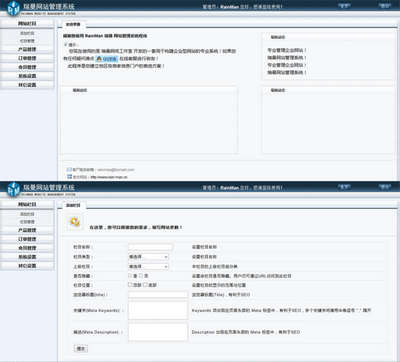The width and height of the screenshot is (400, 362).
Task: Switch to the 后台首页 tab
Action: (x=73, y=24)
